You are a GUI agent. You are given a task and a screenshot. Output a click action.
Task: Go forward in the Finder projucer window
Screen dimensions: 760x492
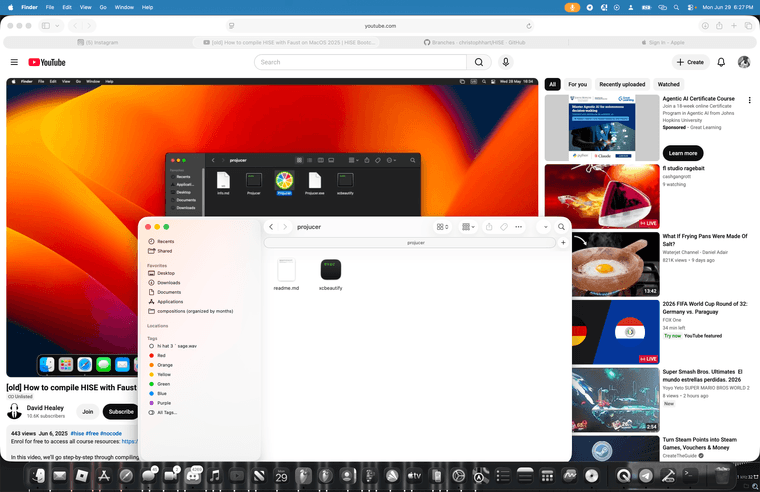(x=285, y=227)
